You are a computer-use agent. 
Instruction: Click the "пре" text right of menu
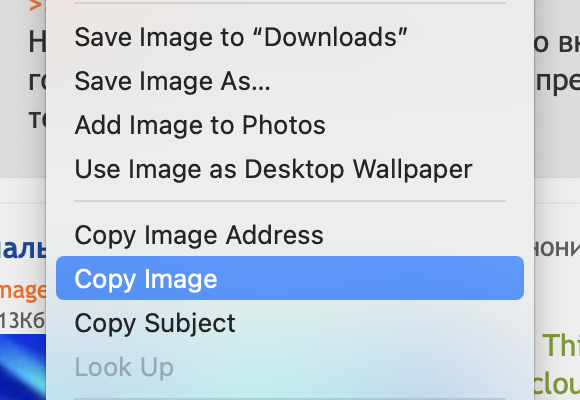558,83
